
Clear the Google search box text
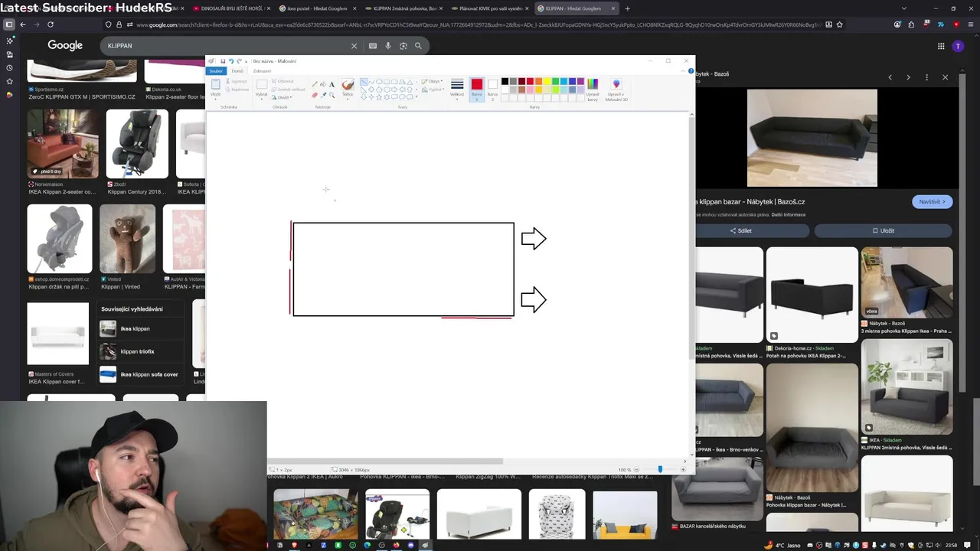pyautogui.click(x=354, y=46)
